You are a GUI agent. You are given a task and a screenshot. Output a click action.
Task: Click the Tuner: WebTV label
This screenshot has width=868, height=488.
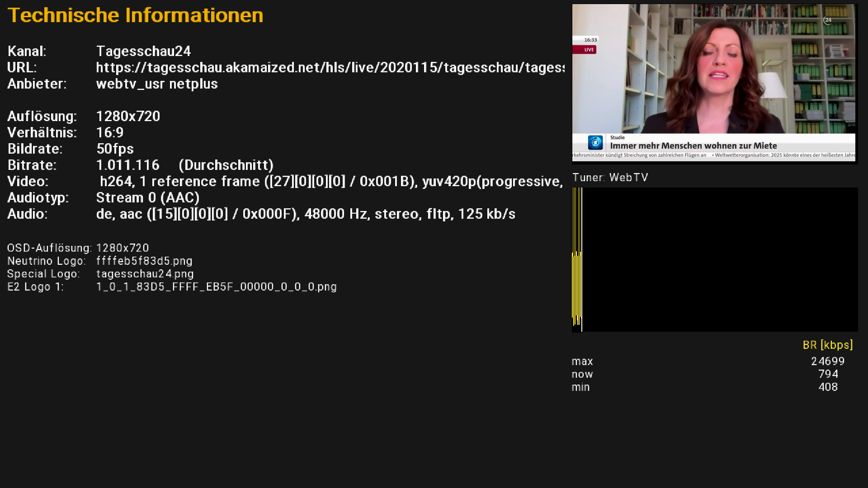coord(610,178)
